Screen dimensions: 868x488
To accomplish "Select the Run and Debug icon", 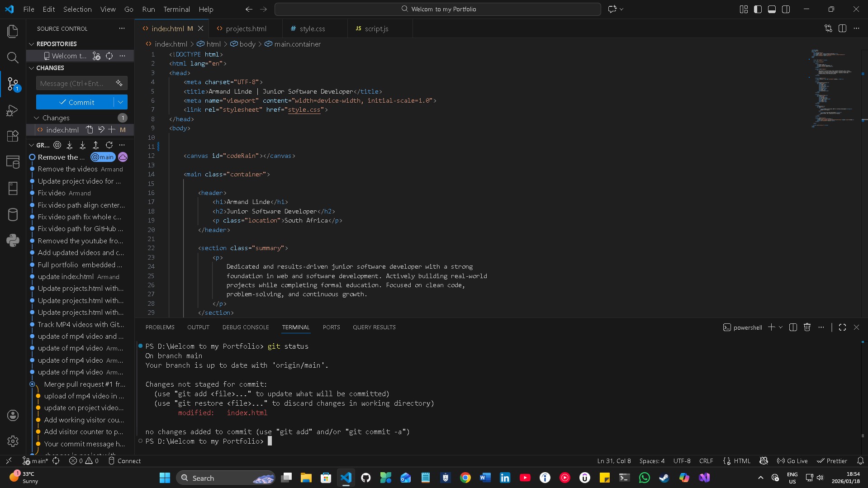I will pyautogui.click(x=12, y=110).
